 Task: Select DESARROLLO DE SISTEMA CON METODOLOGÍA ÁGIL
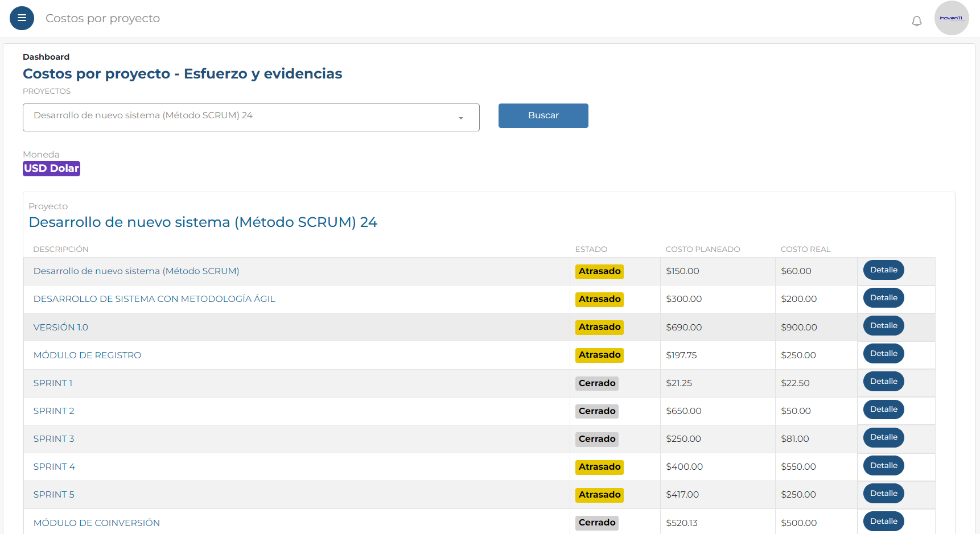tap(154, 299)
